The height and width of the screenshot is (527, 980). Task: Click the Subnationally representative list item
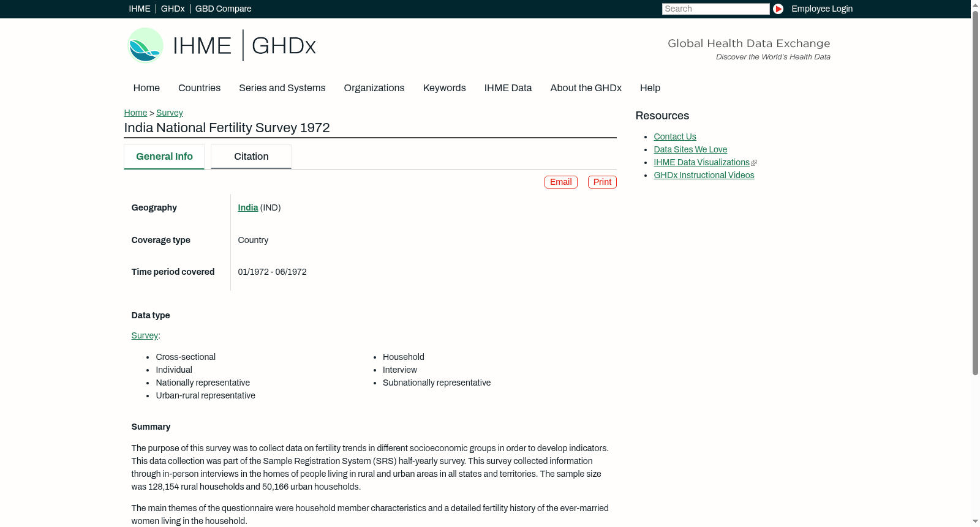[x=437, y=383]
